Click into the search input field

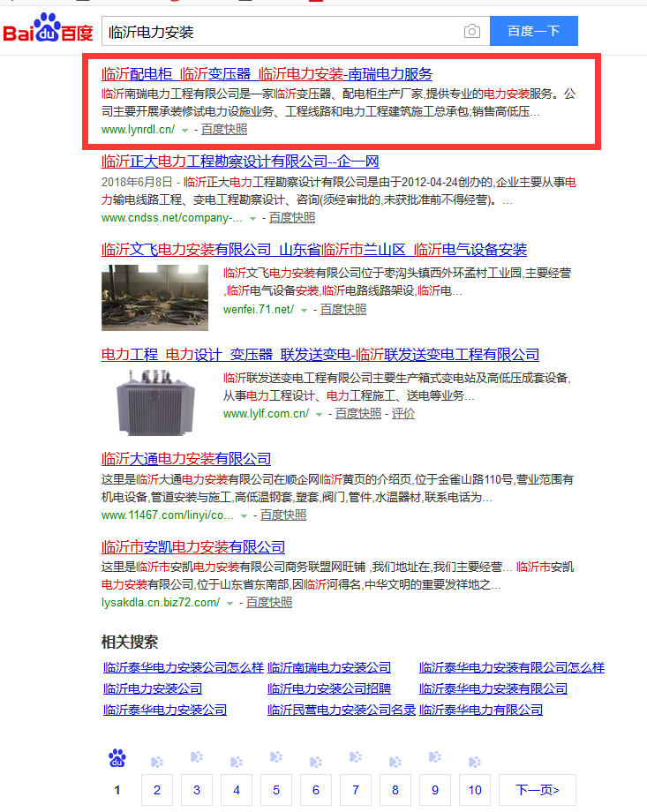[282, 32]
